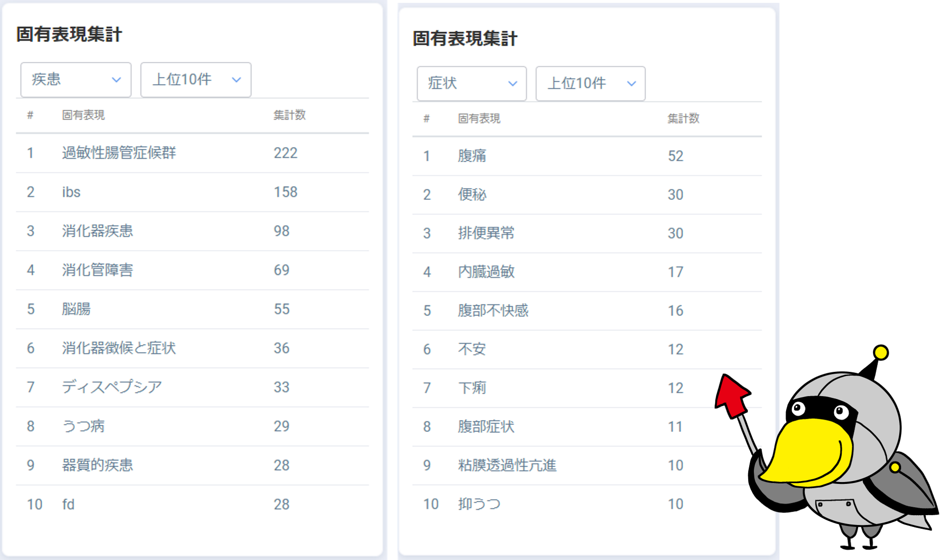Click the 消化器疾患 entry
Screen dimensions: 945x560
[x=97, y=231]
